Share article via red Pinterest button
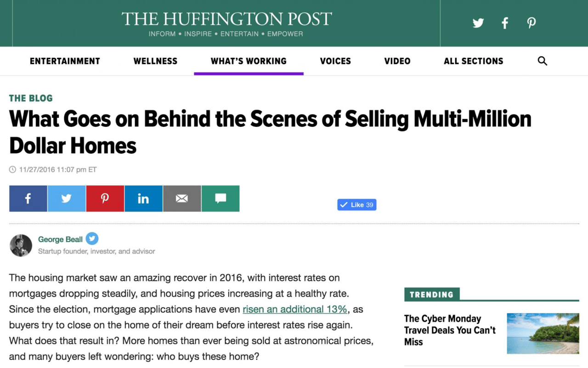This screenshot has width=588, height=368. coord(105,198)
